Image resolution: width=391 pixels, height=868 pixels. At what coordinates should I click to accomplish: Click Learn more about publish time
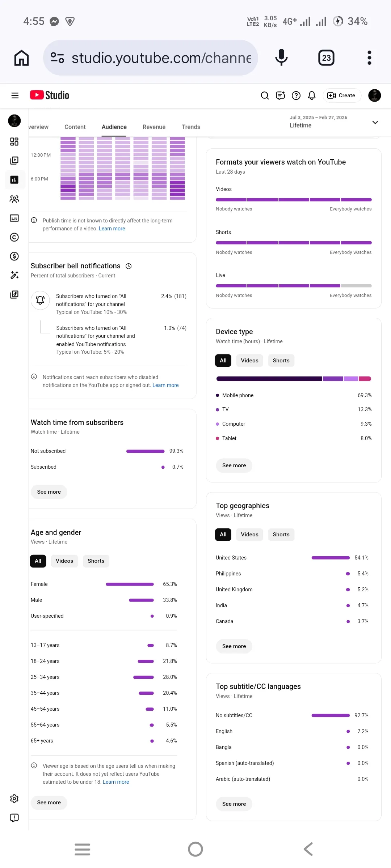[x=112, y=229]
